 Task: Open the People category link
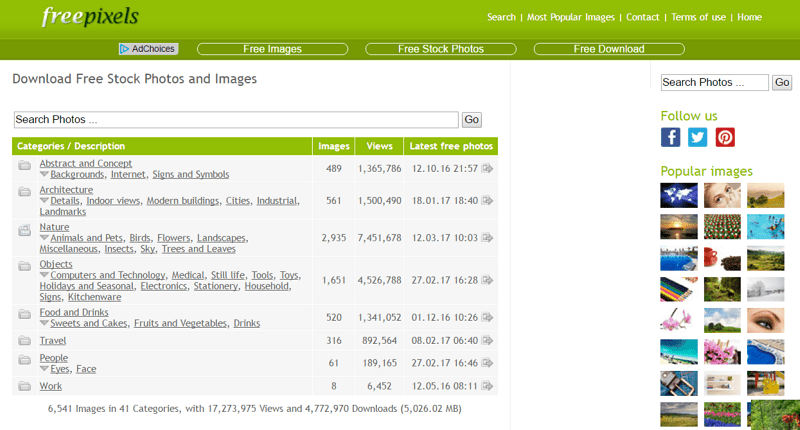(x=54, y=358)
